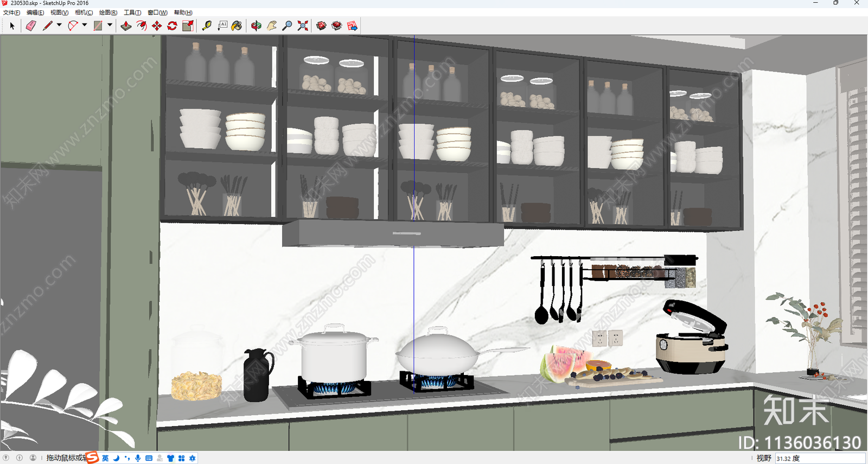Activate the Rotate tool
The height and width of the screenshot is (464, 868).
tap(173, 26)
